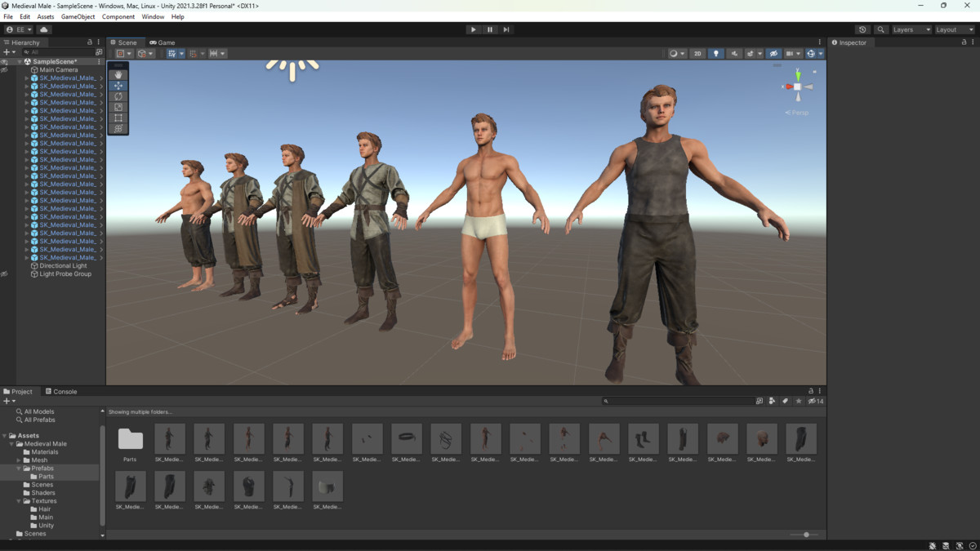This screenshot has height=551, width=980.
Task: Open the Layout dropdown
Action: click(953, 29)
